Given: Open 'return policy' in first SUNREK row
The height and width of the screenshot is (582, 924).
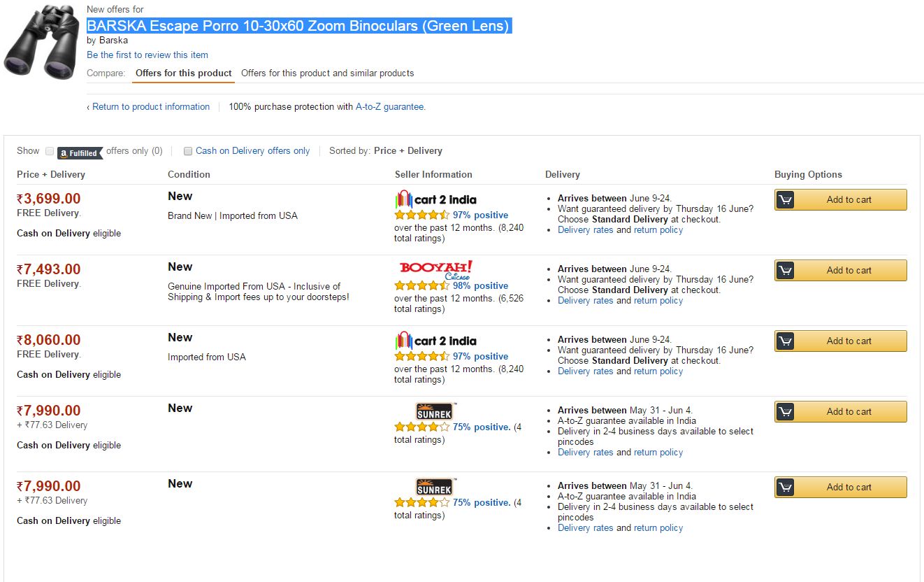Looking at the screenshot, I should 658,453.
